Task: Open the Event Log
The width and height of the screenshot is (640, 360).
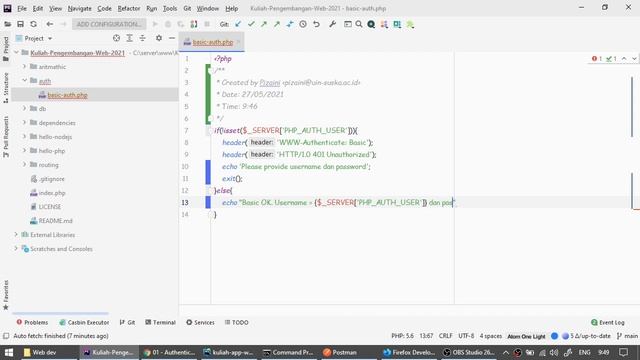Action: point(608,322)
